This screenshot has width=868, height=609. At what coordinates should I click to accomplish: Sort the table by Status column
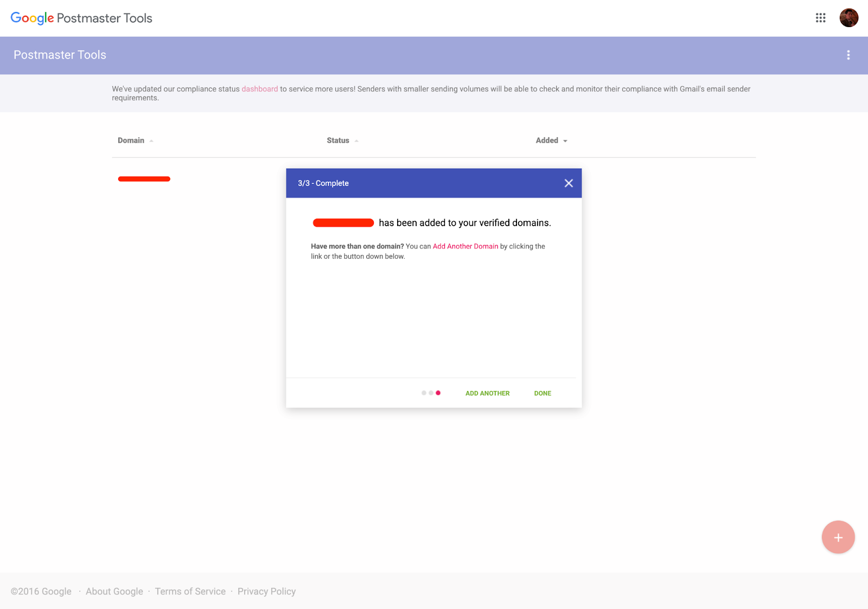point(342,140)
